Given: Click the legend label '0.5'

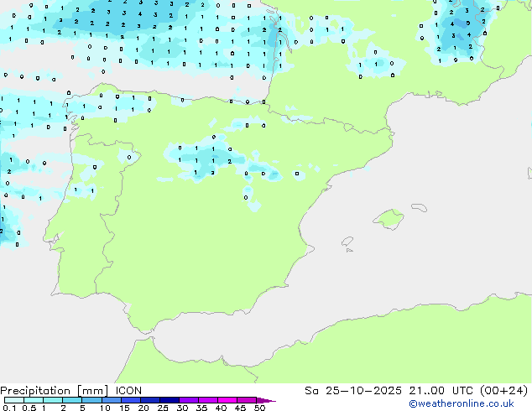Looking at the screenshot, I should point(29,408).
